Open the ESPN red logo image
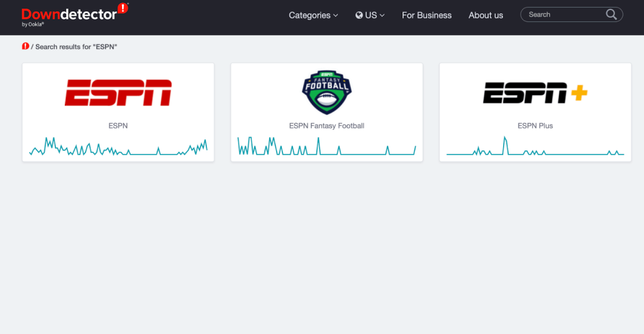Image resolution: width=644 pixels, height=334 pixels. [x=118, y=93]
